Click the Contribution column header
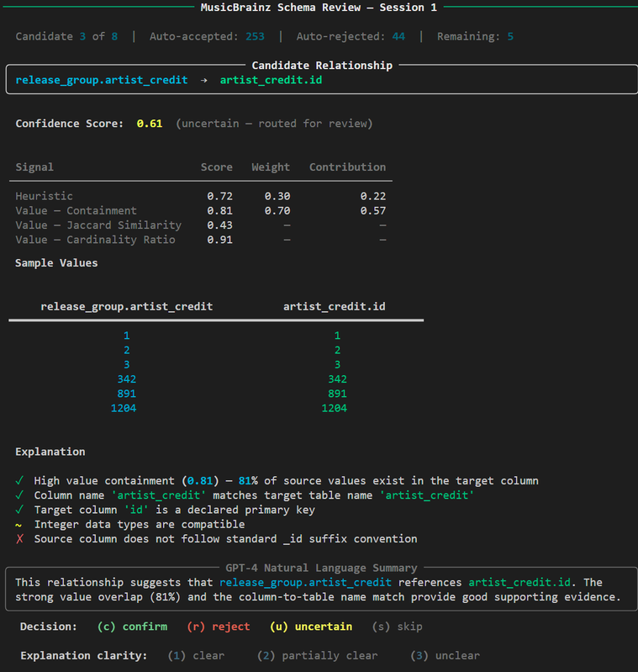The height and width of the screenshot is (672, 638). pyautogui.click(x=348, y=167)
